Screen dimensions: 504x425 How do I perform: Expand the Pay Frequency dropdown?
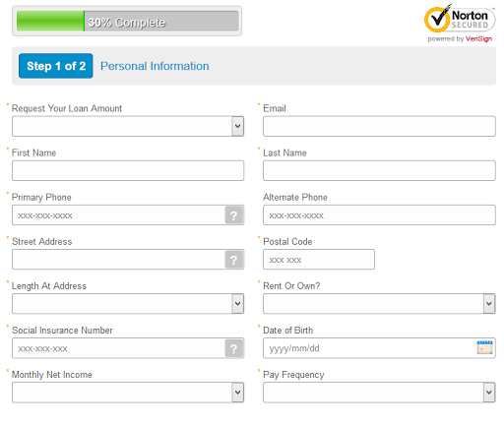pos(379,393)
